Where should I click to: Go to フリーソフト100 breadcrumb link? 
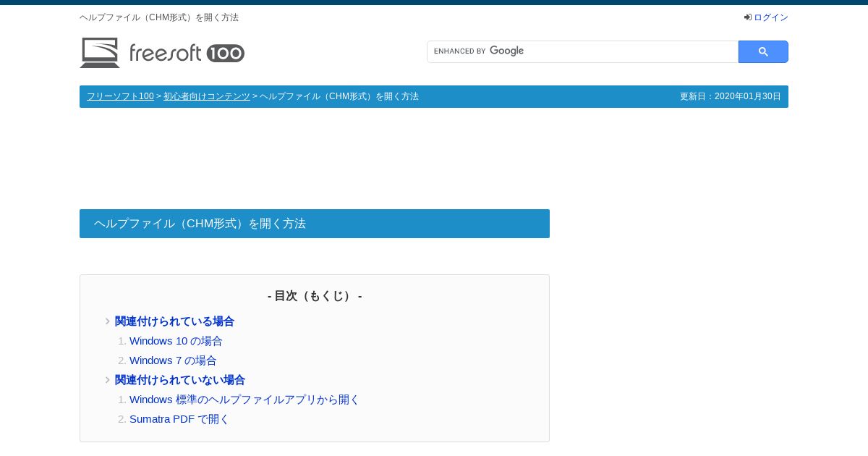[120, 96]
